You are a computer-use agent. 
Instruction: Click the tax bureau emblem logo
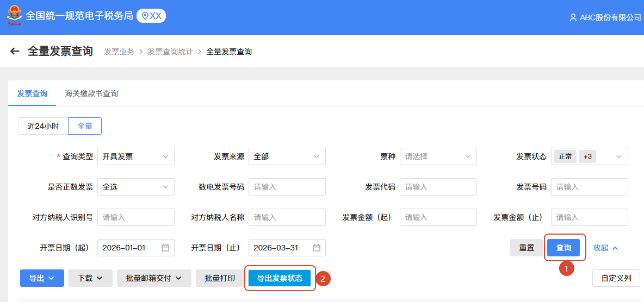(14, 16)
